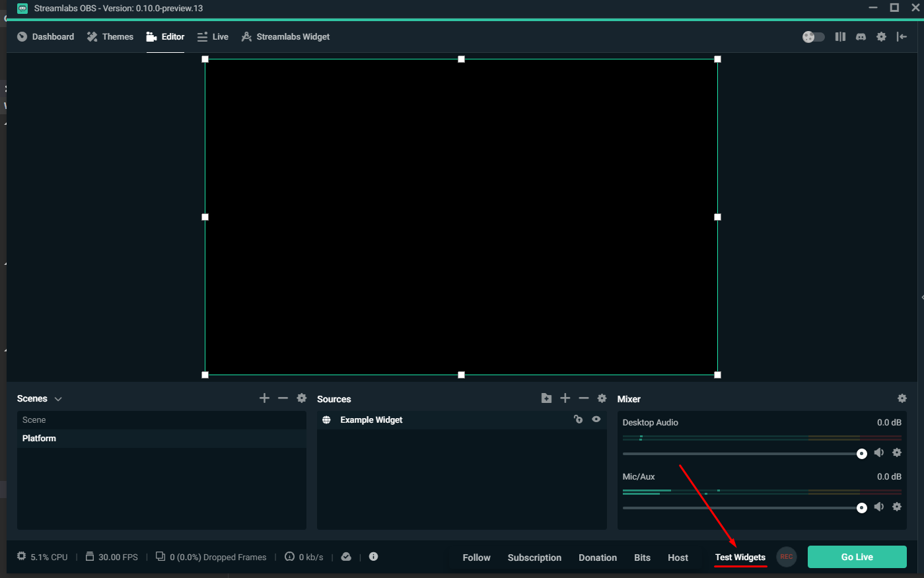Toggle lock on Example Widget source
The width and height of the screenshot is (924, 578).
click(x=578, y=419)
